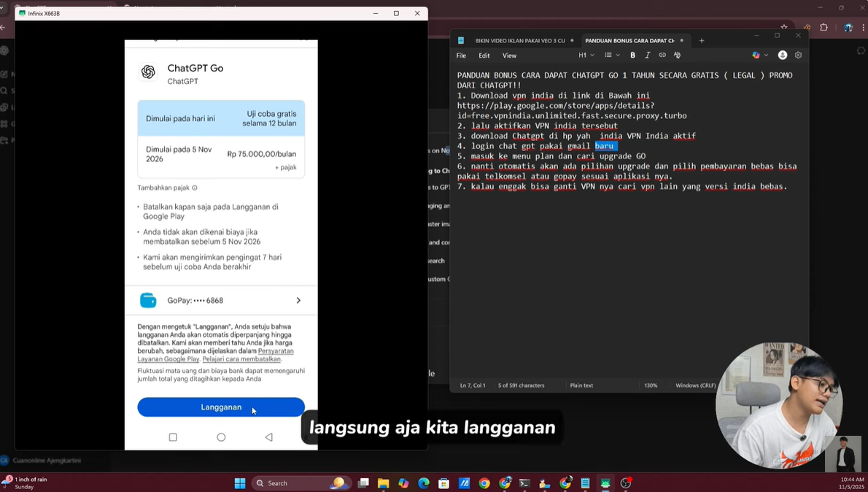Screen dimensions: 868x492
Task: Open the File menu
Action: point(462,55)
